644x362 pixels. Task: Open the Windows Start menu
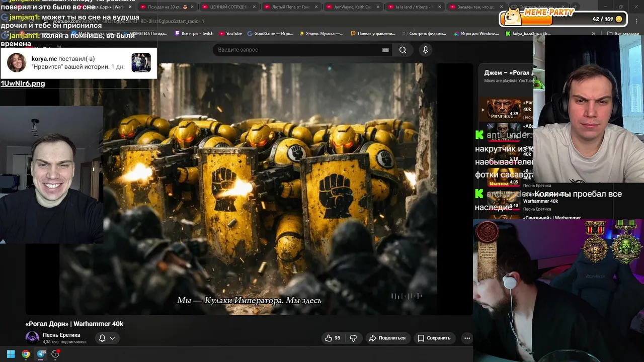(x=11, y=354)
